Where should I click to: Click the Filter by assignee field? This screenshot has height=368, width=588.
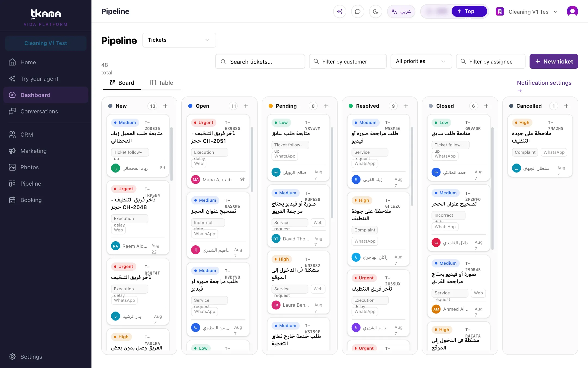pos(491,62)
